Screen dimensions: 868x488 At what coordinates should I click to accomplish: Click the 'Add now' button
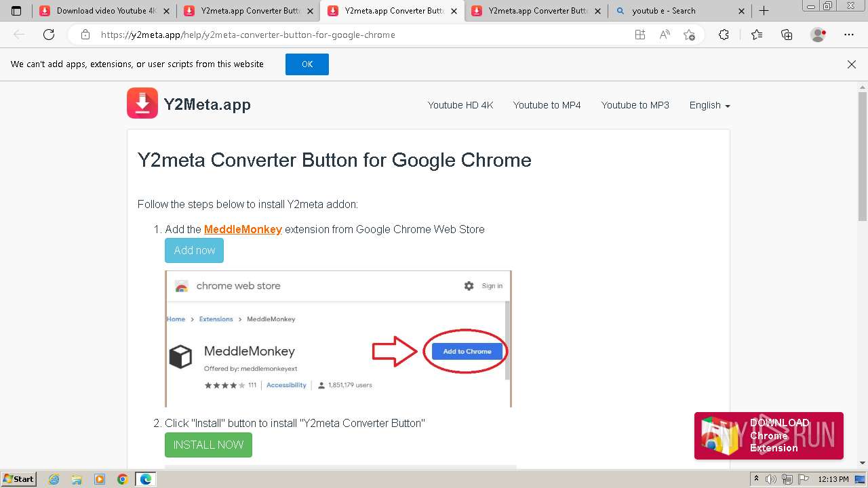coord(194,250)
